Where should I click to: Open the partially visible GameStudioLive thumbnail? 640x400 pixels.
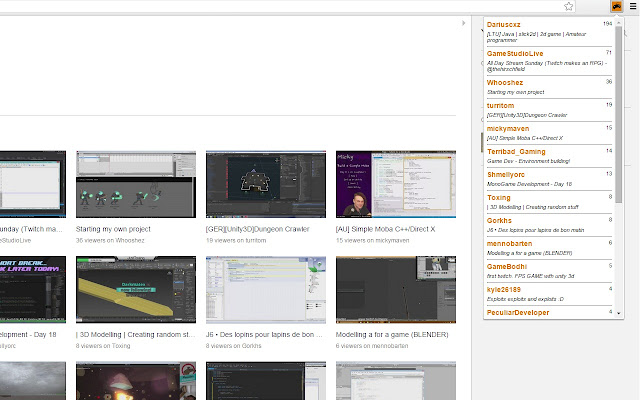(33, 184)
